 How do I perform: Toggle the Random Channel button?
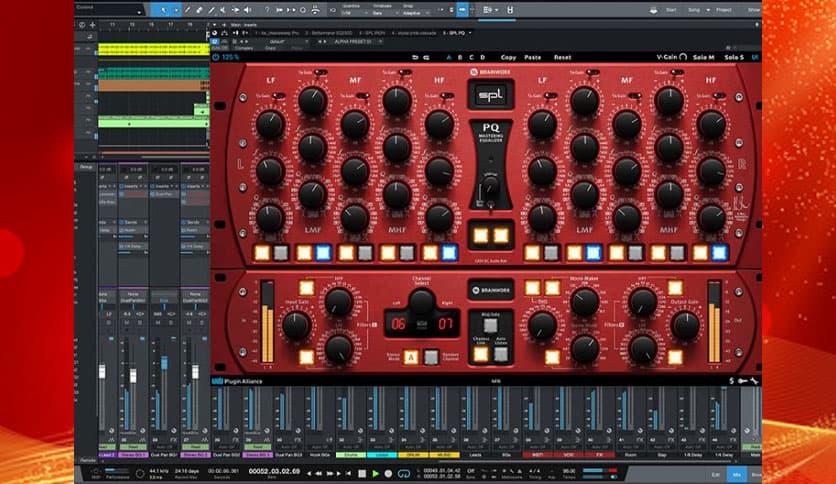(x=431, y=357)
